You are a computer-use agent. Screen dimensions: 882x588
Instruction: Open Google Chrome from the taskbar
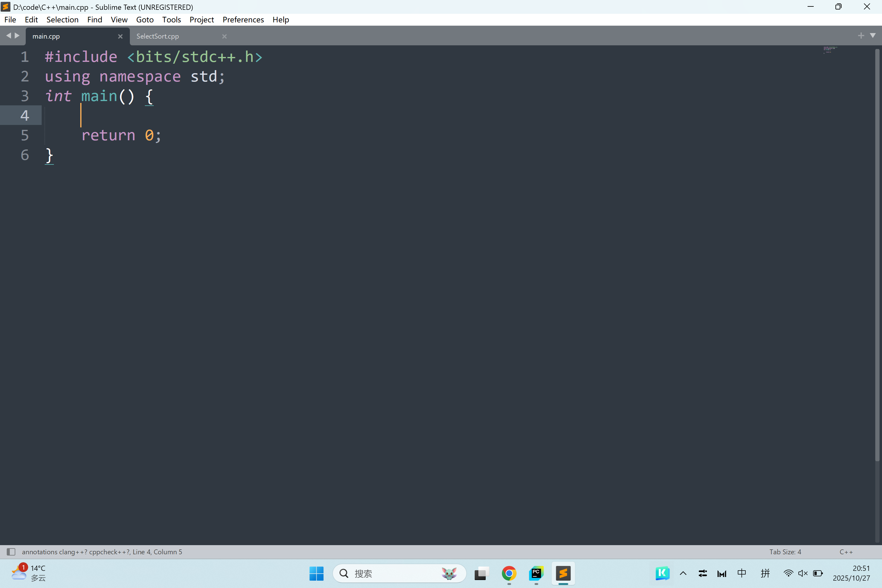tap(509, 573)
